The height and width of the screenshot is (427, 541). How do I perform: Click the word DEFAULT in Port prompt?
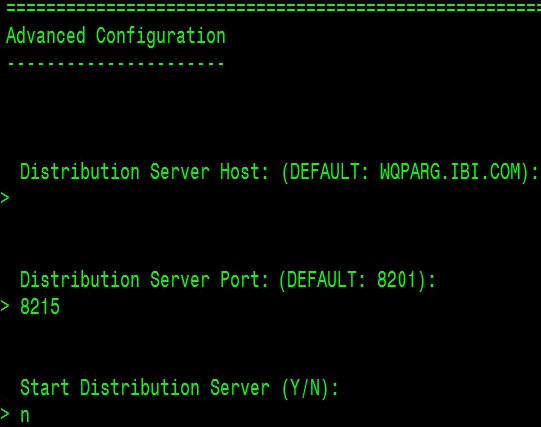coord(322,279)
